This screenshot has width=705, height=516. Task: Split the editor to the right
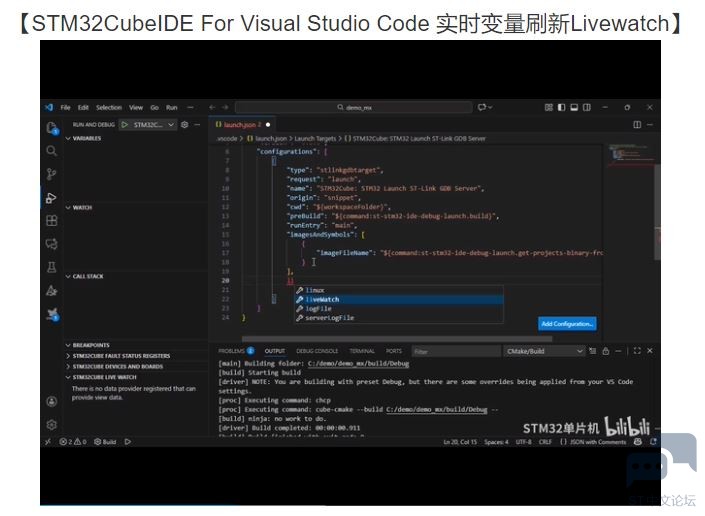click(637, 124)
